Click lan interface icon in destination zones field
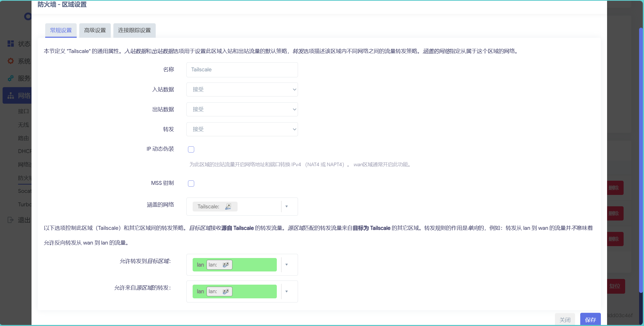644x326 pixels. 226,265
